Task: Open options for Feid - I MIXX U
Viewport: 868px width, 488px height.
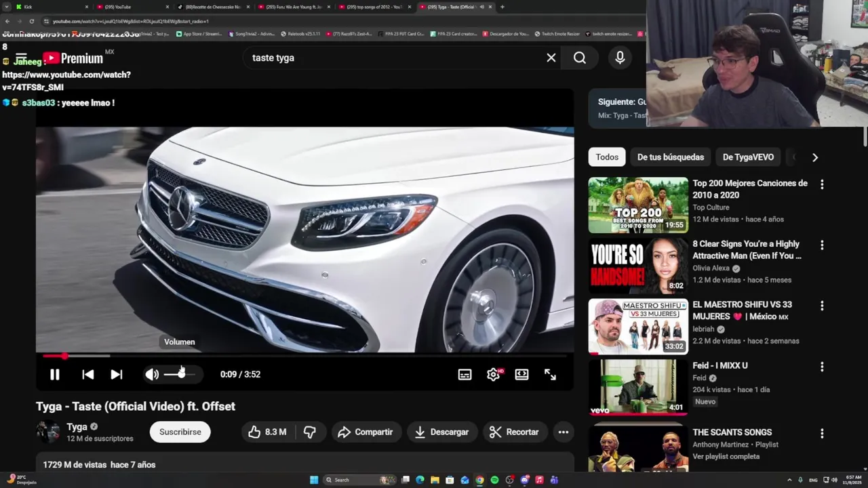Action: click(x=822, y=367)
